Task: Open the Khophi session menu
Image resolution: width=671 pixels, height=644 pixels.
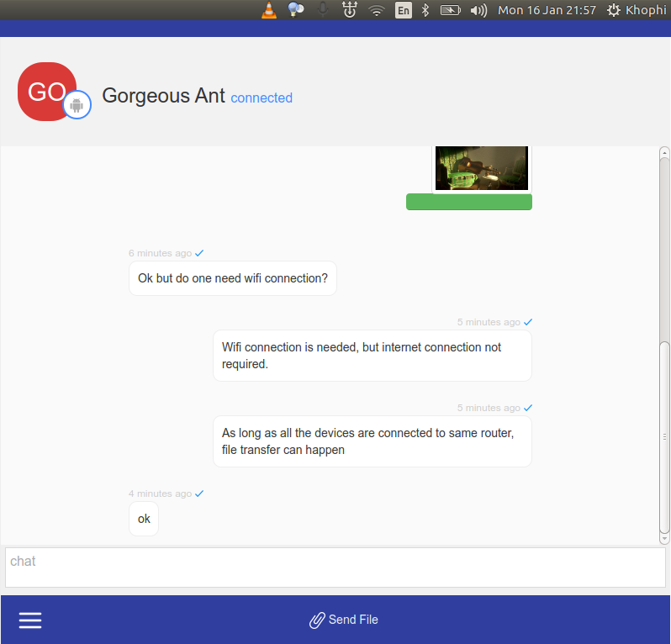Action: pos(636,10)
